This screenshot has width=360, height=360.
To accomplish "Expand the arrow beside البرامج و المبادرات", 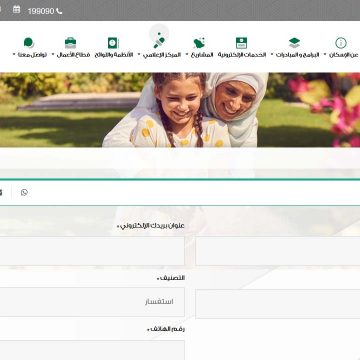I will click(x=272, y=54).
